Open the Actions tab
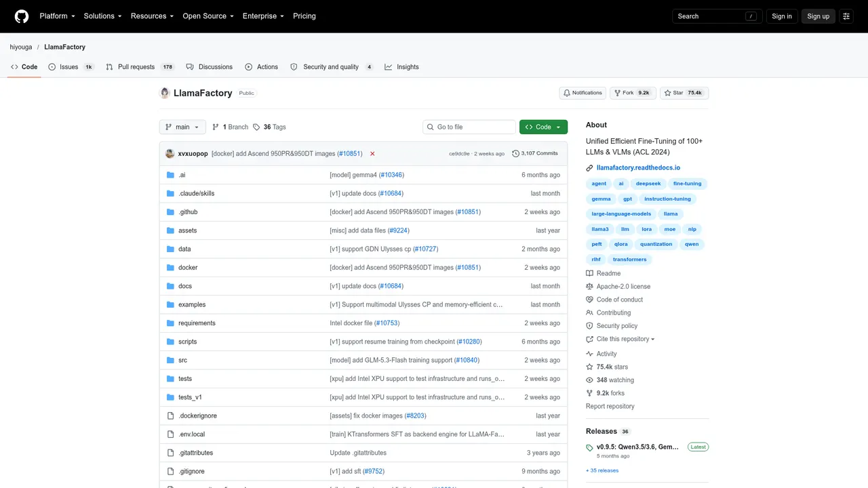The height and width of the screenshot is (488, 868). [262, 67]
